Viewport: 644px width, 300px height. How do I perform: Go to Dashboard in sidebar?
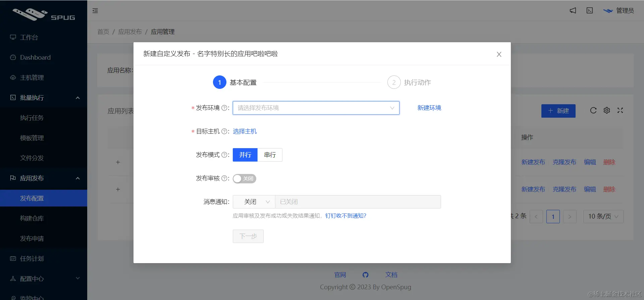click(x=44, y=57)
